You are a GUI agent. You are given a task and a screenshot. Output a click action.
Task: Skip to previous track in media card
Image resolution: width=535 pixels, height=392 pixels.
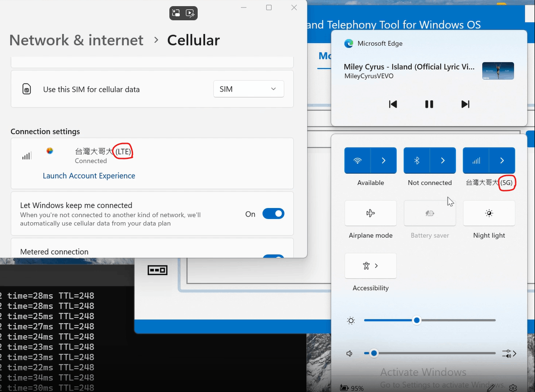[393, 104]
